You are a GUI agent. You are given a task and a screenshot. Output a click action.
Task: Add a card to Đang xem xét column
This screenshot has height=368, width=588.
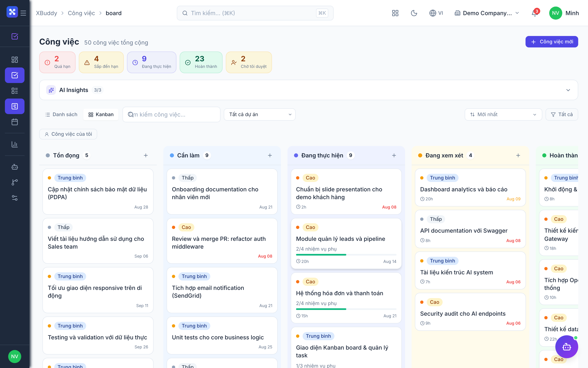[x=518, y=155]
